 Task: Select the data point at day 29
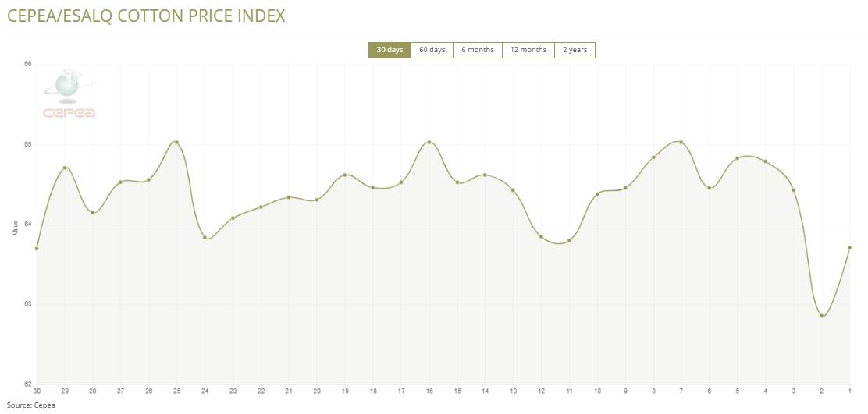click(65, 168)
